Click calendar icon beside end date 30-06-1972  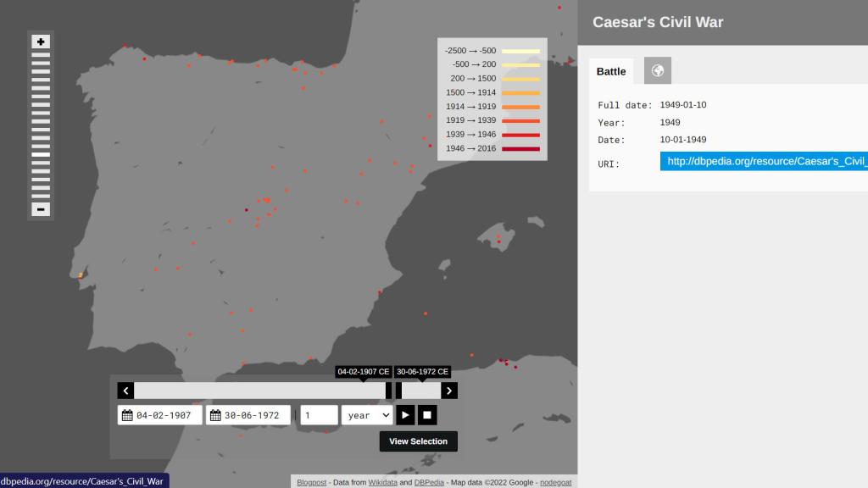(x=215, y=415)
